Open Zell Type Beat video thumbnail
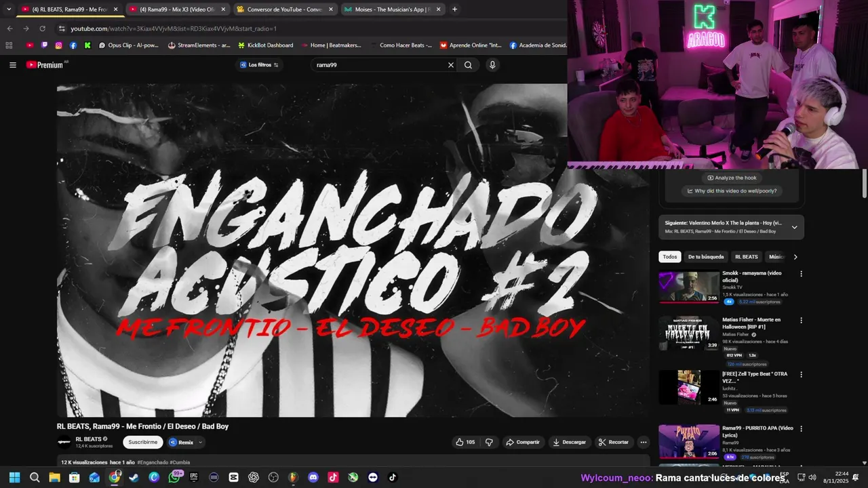The height and width of the screenshot is (488, 868). tap(689, 387)
